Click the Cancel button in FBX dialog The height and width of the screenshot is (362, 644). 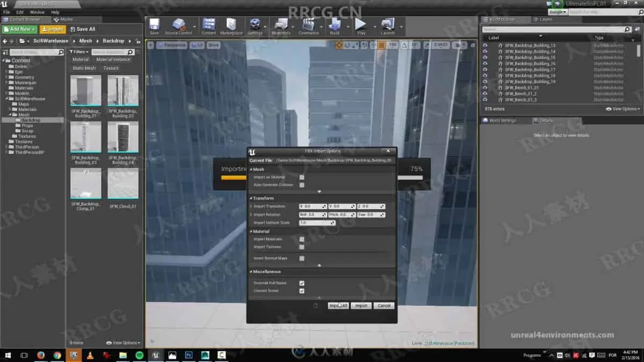pyautogui.click(x=384, y=306)
